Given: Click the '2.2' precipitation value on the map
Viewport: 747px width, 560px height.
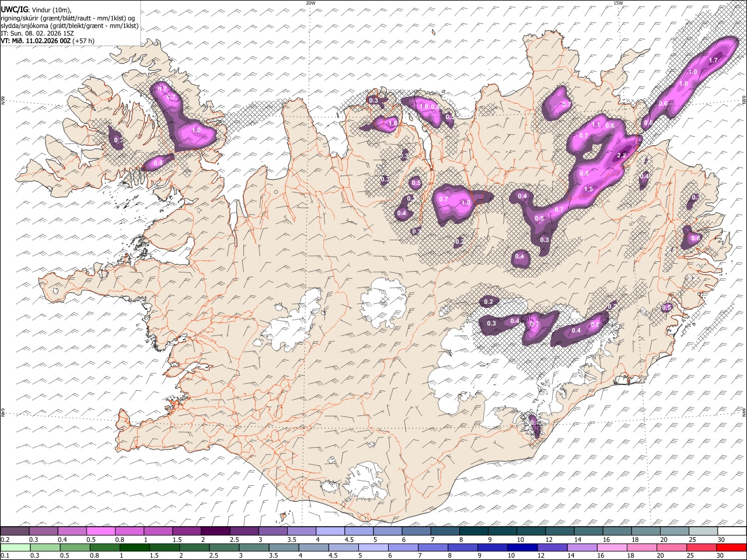Looking at the screenshot, I should [x=622, y=155].
